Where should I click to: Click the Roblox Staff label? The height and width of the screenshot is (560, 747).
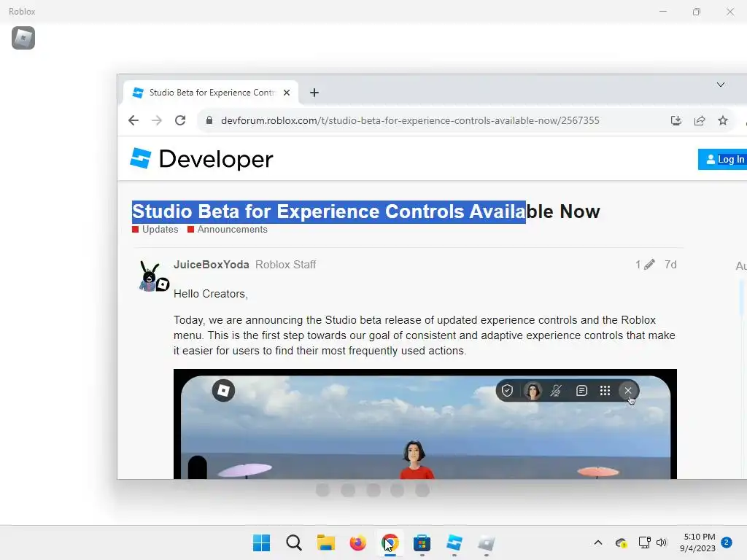[x=285, y=265]
